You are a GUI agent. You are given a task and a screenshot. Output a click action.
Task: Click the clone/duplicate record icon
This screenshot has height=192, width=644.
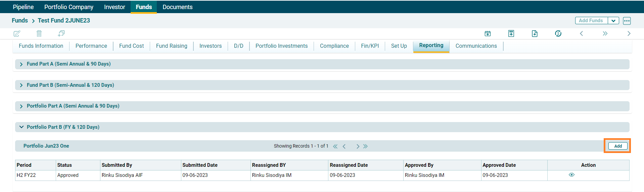[x=61, y=34]
